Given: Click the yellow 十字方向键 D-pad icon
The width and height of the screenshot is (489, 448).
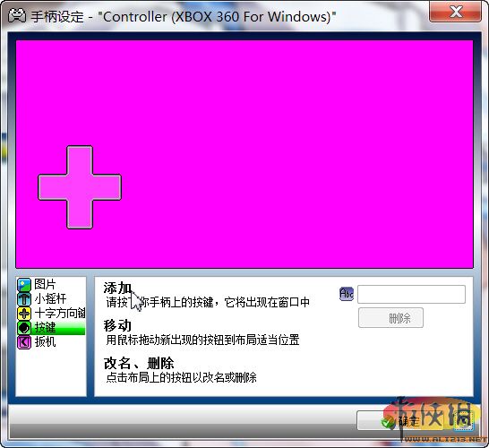Looking at the screenshot, I should [x=24, y=314].
